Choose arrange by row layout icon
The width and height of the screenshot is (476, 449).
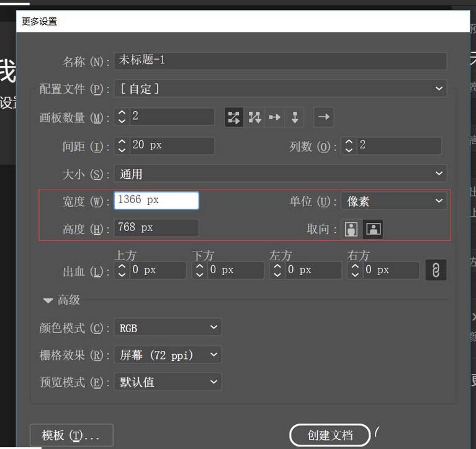274,117
